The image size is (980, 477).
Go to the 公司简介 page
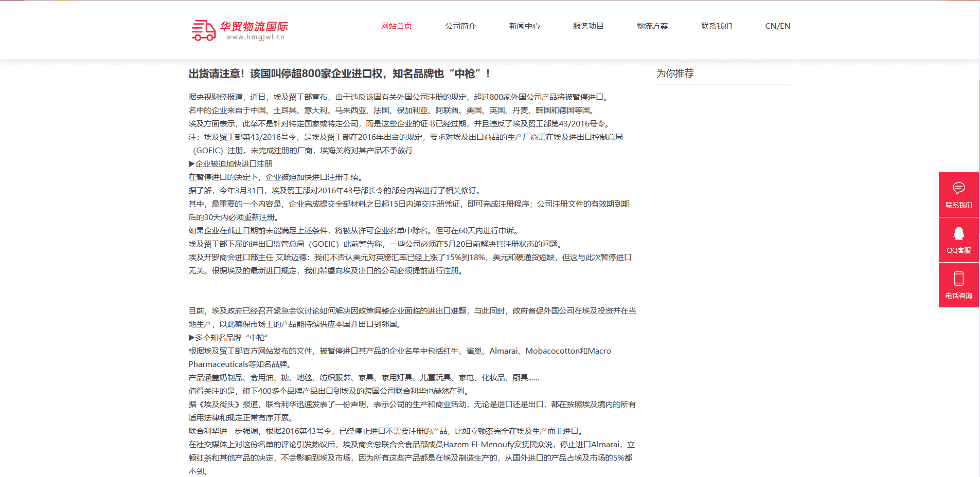(x=460, y=26)
